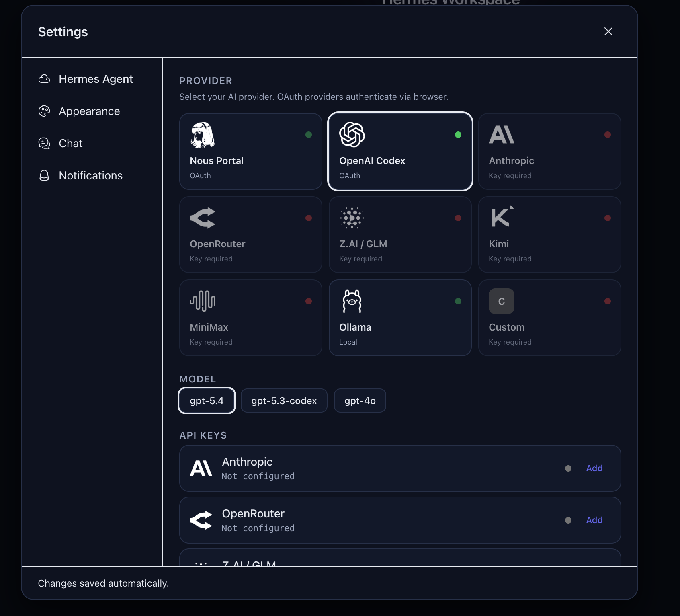
Task: Choose the gpt-5.4 model
Action: 207,400
